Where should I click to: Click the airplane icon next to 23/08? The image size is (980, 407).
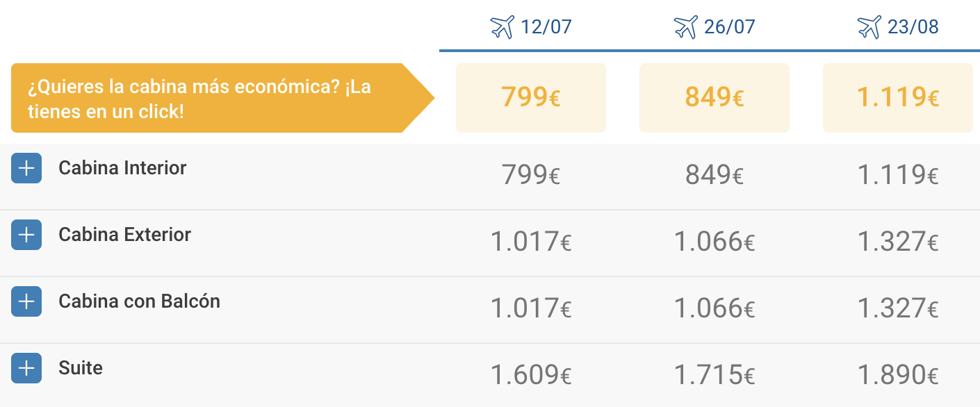coord(869,27)
